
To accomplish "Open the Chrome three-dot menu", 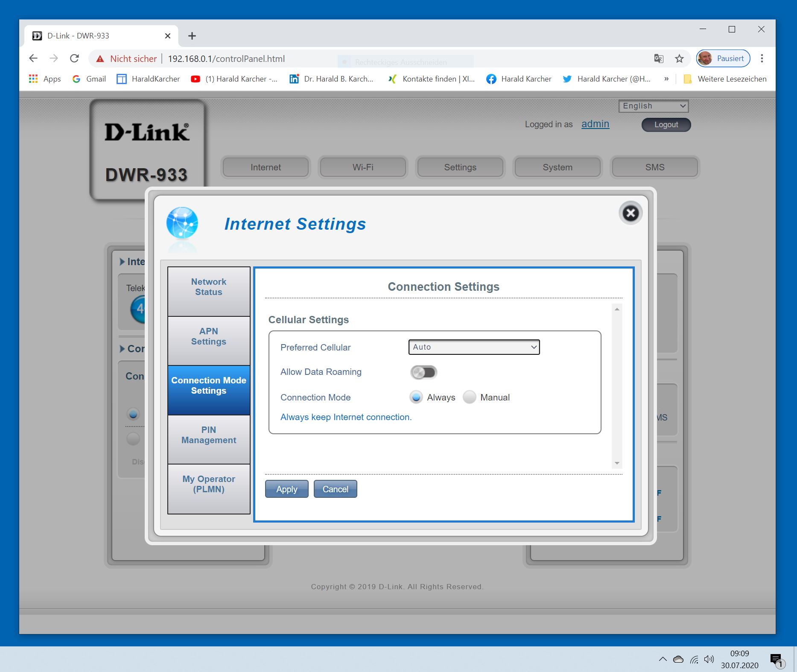I will point(762,58).
